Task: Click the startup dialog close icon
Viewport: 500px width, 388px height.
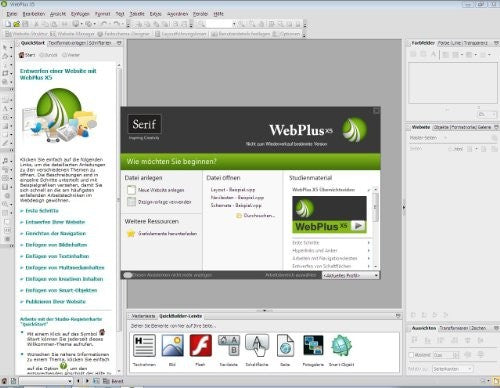Action: pyautogui.click(x=376, y=111)
